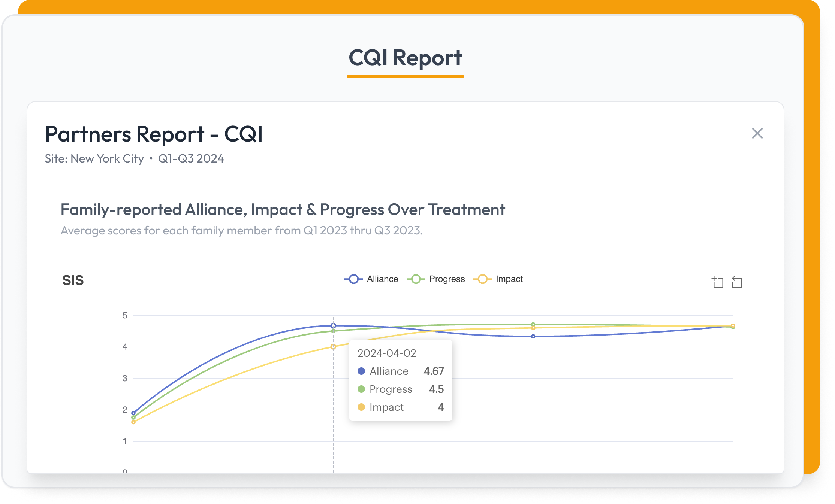Select first Alliance point near value 2

(x=133, y=413)
